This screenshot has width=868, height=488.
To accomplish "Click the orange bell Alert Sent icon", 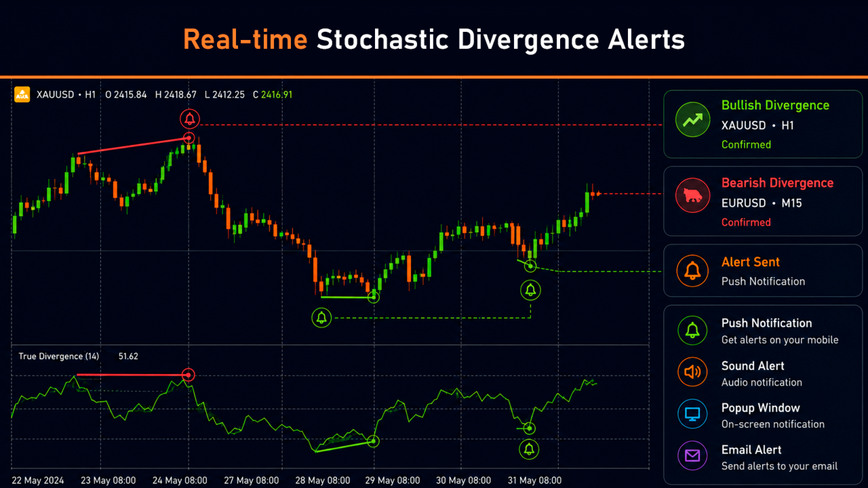I will [692, 271].
